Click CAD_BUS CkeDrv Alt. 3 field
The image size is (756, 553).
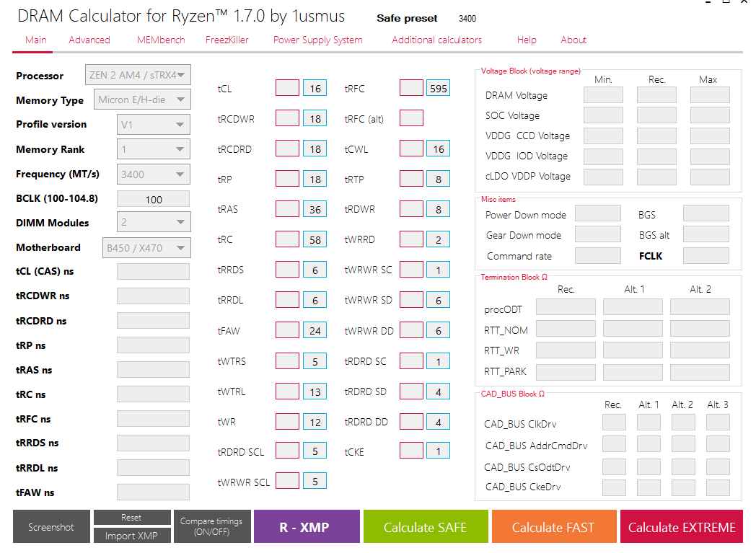point(718,487)
